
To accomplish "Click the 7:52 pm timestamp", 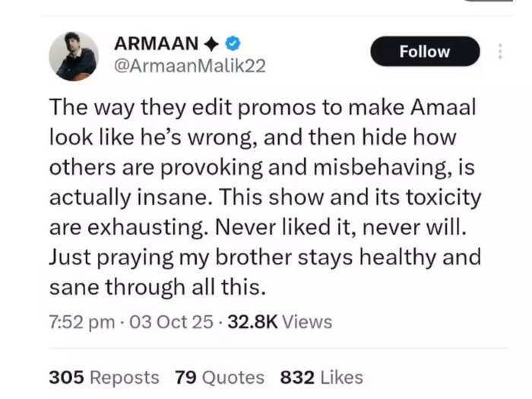I will 82,322.
